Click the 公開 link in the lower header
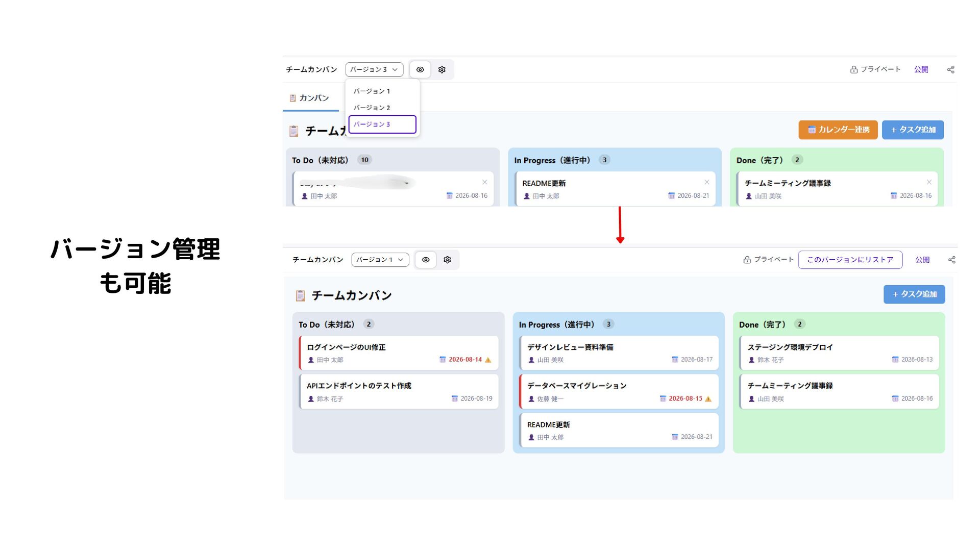This screenshot has height=551, width=980. coord(922,260)
